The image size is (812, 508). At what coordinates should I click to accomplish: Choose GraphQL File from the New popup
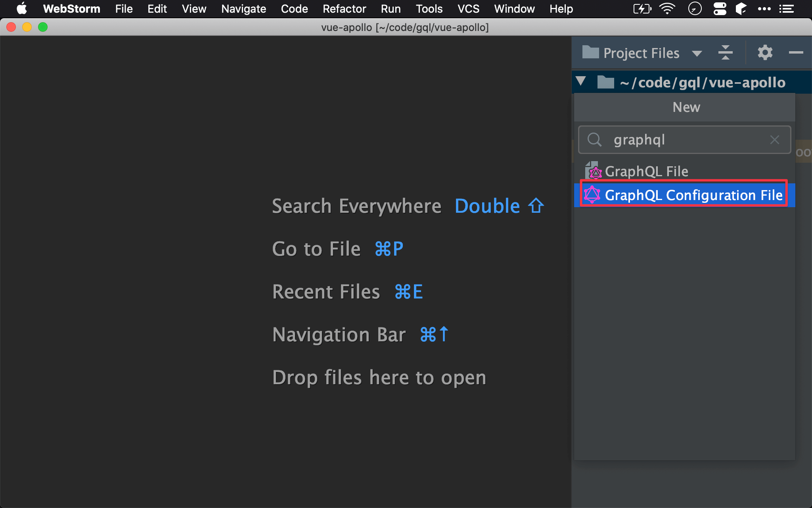[x=684, y=171]
